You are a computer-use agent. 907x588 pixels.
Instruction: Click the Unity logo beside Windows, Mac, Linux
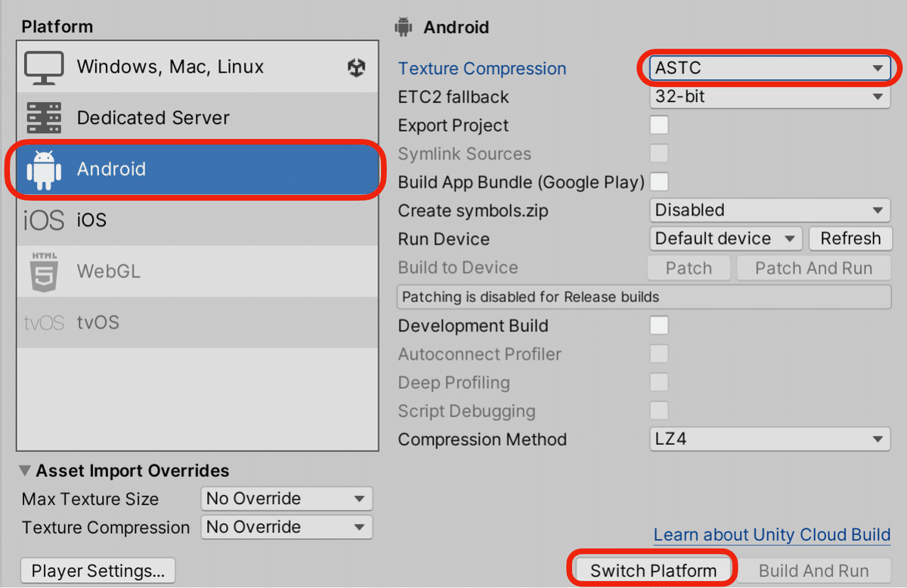pyautogui.click(x=356, y=68)
